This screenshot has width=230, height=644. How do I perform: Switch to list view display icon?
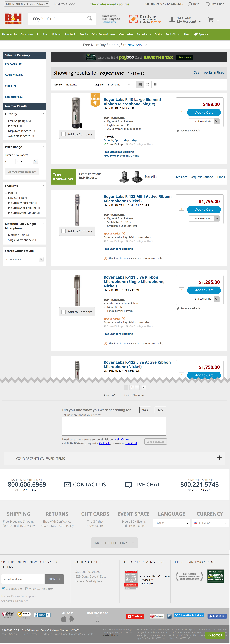[140, 85]
